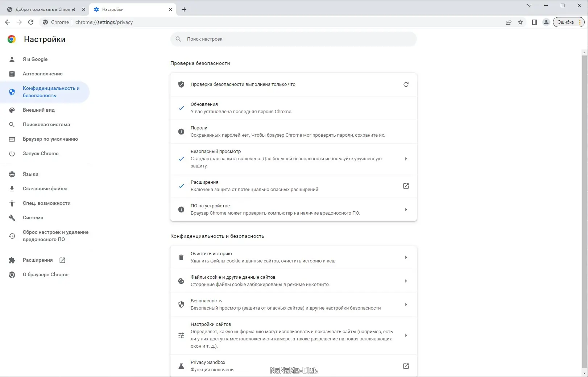Expand the site settings row arrow

[x=406, y=335]
